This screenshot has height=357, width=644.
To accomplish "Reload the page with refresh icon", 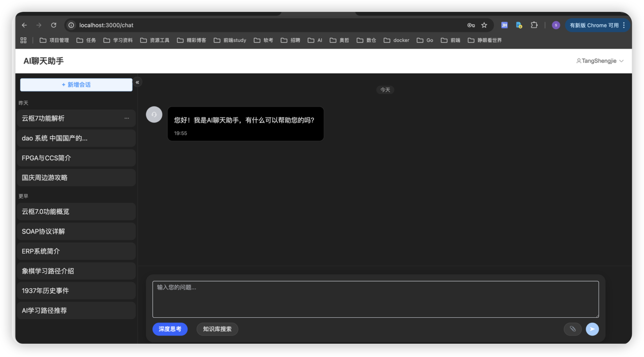I will [54, 25].
